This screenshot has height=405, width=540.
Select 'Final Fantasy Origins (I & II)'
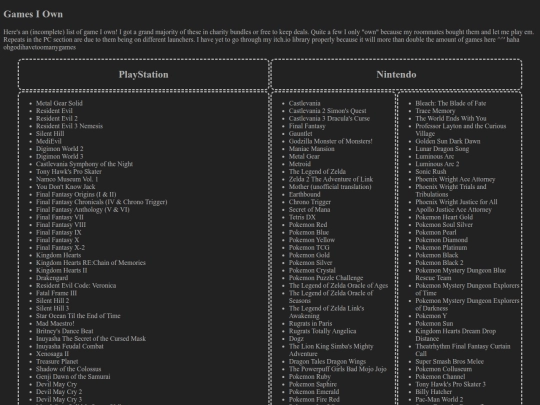pos(76,194)
